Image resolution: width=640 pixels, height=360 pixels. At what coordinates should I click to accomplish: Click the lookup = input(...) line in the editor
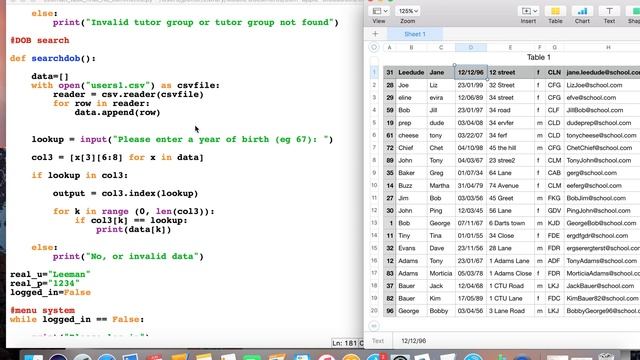pos(182,139)
